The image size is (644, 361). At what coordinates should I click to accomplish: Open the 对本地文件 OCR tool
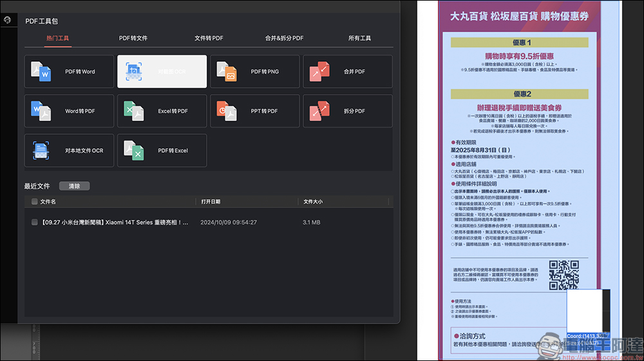tap(69, 150)
